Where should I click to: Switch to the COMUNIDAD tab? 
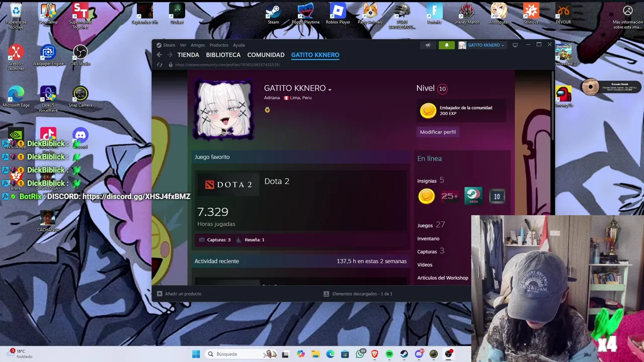pyautogui.click(x=266, y=55)
